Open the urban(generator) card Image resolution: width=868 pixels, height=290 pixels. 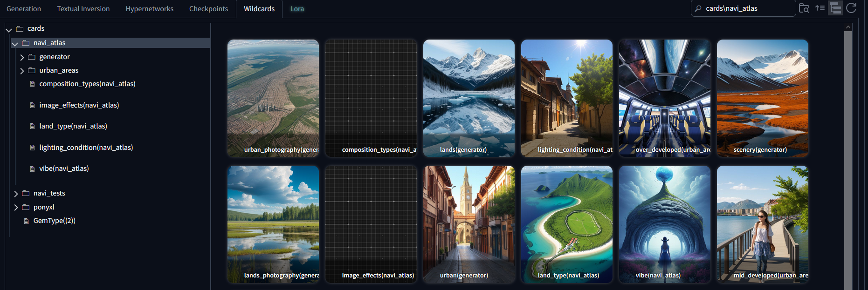[x=469, y=224]
